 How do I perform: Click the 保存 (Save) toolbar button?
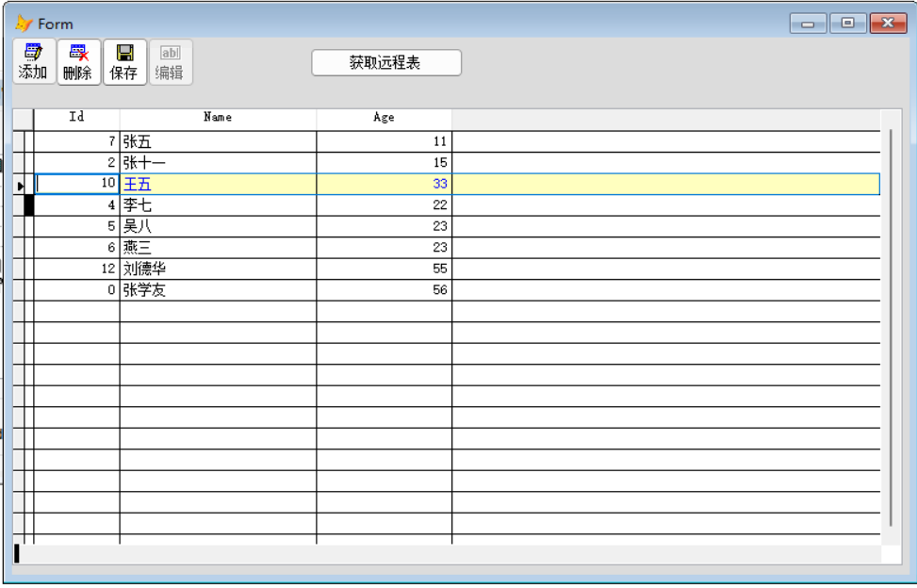(124, 62)
